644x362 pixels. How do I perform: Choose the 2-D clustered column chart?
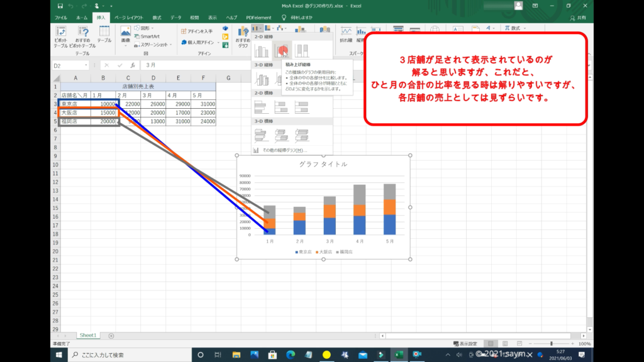(261, 51)
